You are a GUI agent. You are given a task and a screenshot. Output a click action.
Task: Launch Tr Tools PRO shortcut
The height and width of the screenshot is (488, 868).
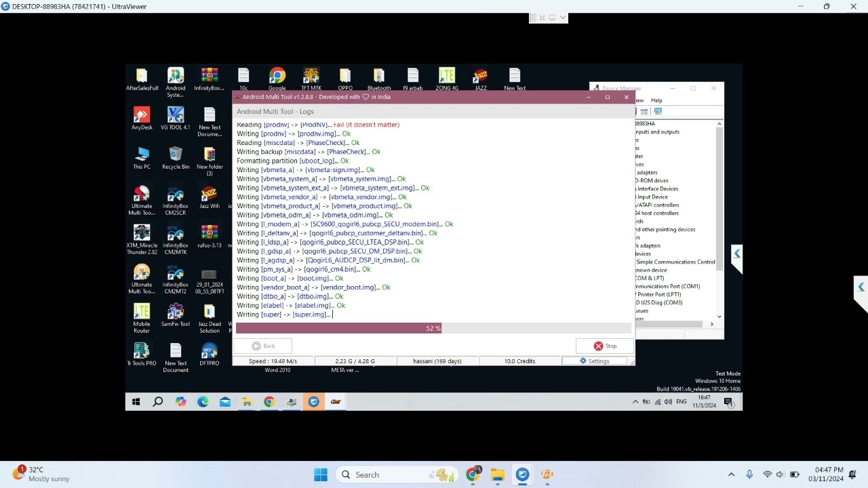coord(142,355)
